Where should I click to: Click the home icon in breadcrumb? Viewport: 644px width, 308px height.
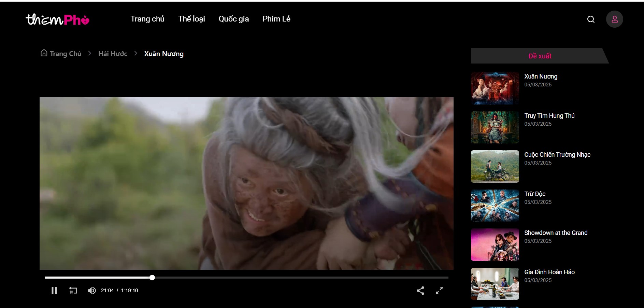click(44, 53)
